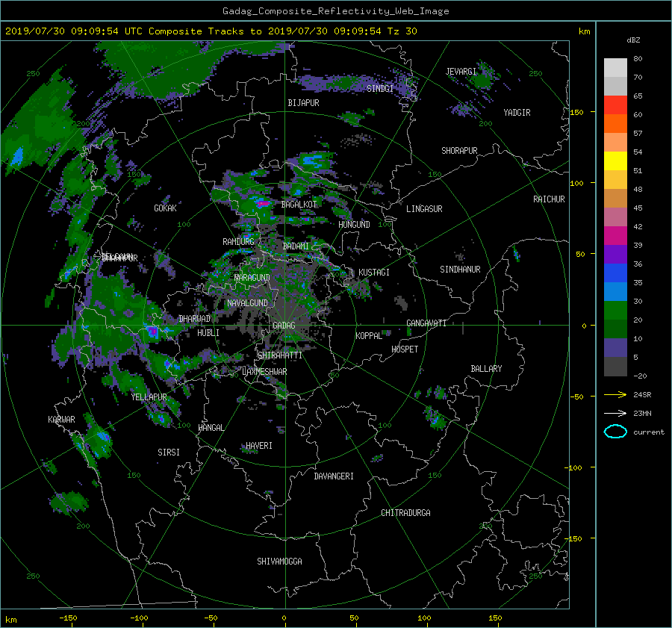Select the blue 36 dBZ color swatch
This screenshot has height=628, width=672.
(x=615, y=273)
